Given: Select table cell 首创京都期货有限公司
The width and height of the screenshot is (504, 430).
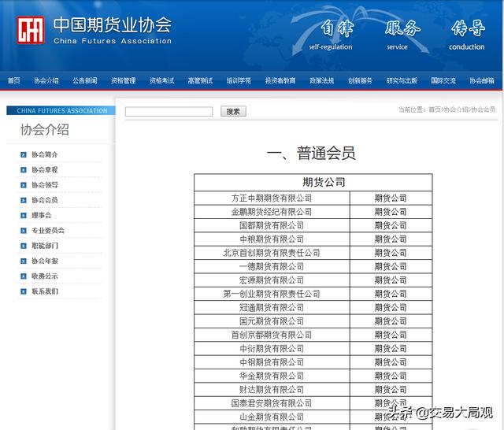Looking at the screenshot, I should (x=272, y=335).
